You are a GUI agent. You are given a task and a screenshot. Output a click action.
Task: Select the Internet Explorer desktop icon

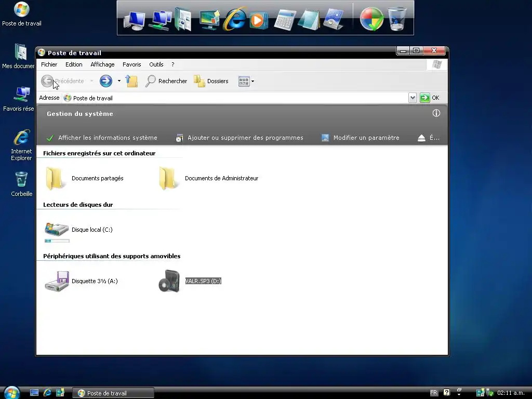21,145
